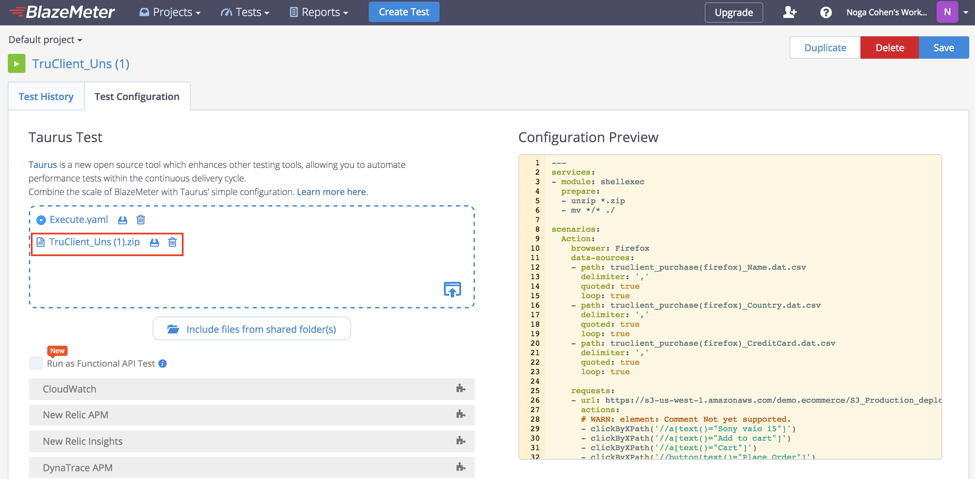Open the Learn more here link
975x479 pixels.
331,192
